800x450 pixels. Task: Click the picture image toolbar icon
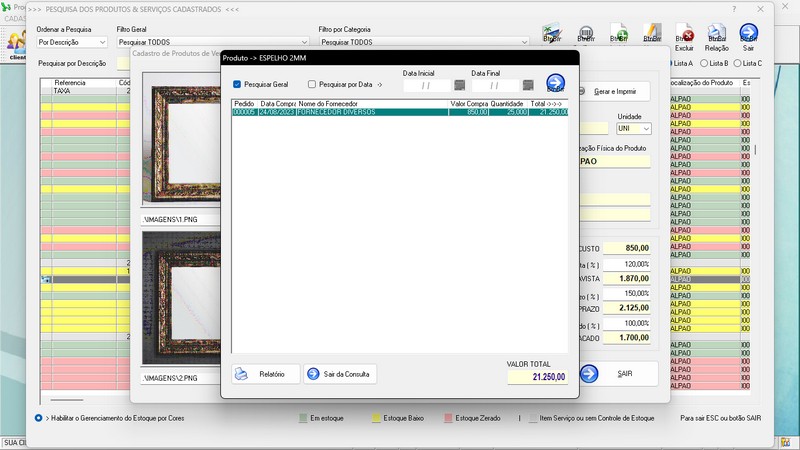pyautogui.click(x=553, y=33)
